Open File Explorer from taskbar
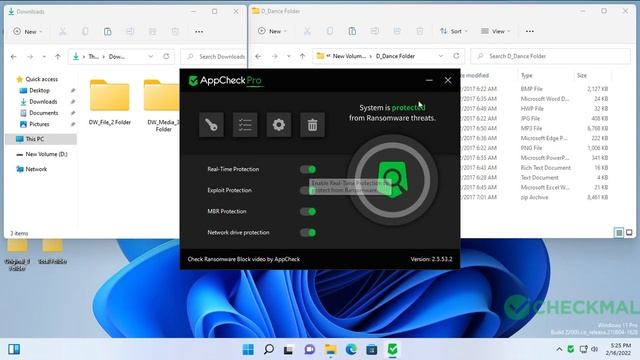The height and width of the screenshot is (360, 640). [x=330, y=349]
